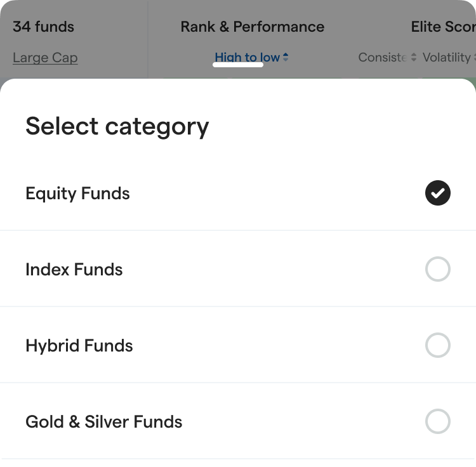Sort by the Volatility column label
476x467 pixels.
446,58
